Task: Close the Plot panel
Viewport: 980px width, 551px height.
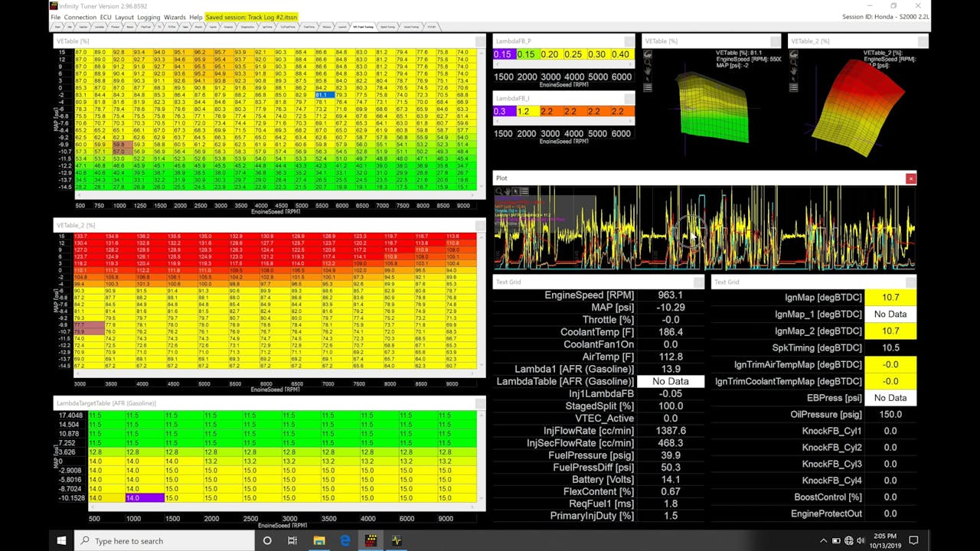Action: (910, 178)
